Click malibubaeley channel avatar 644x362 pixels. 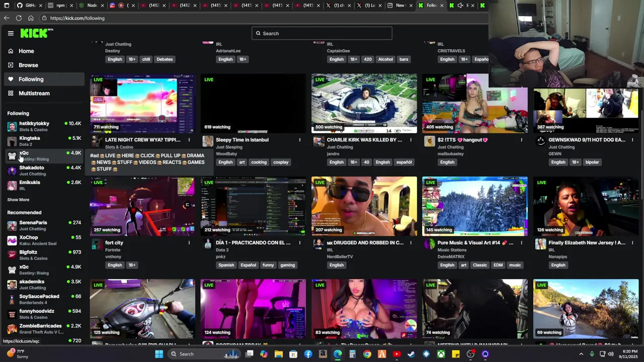coord(429,141)
